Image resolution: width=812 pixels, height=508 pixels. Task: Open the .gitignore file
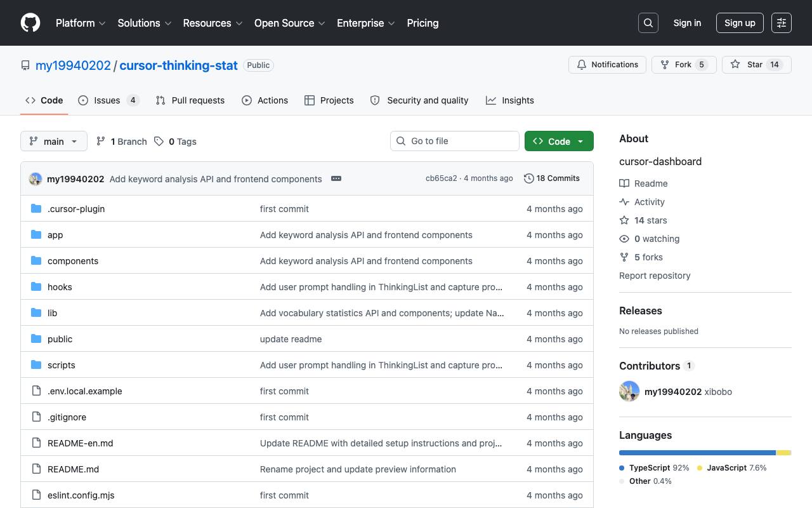click(67, 417)
